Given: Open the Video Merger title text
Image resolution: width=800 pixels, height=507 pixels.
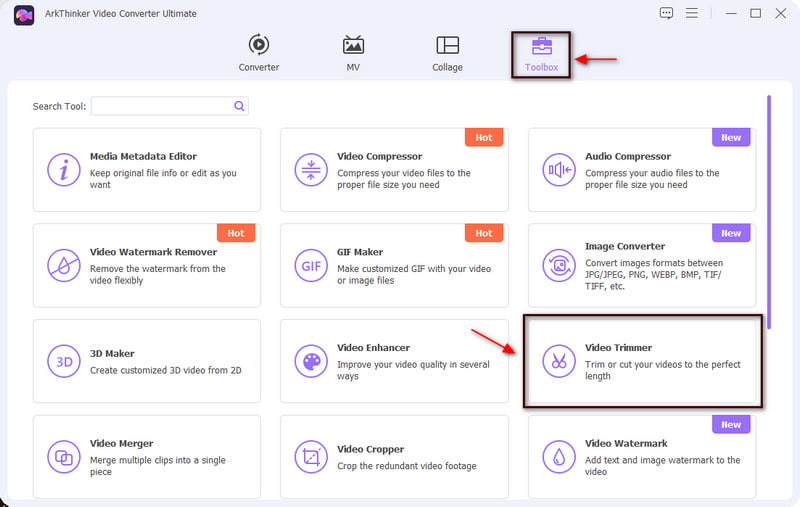Looking at the screenshot, I should [x=121, y=444].
